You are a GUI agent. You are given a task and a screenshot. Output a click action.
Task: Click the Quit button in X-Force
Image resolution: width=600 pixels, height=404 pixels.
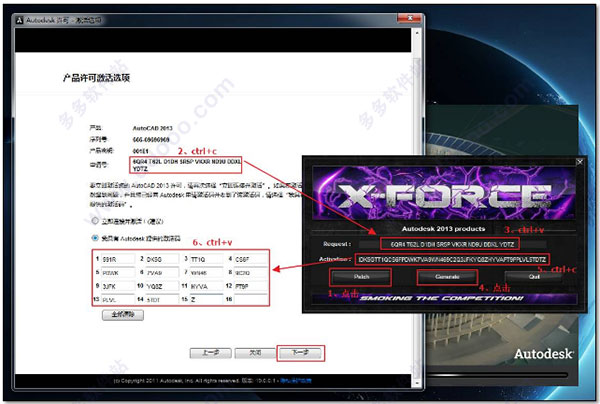click(534, 277)
